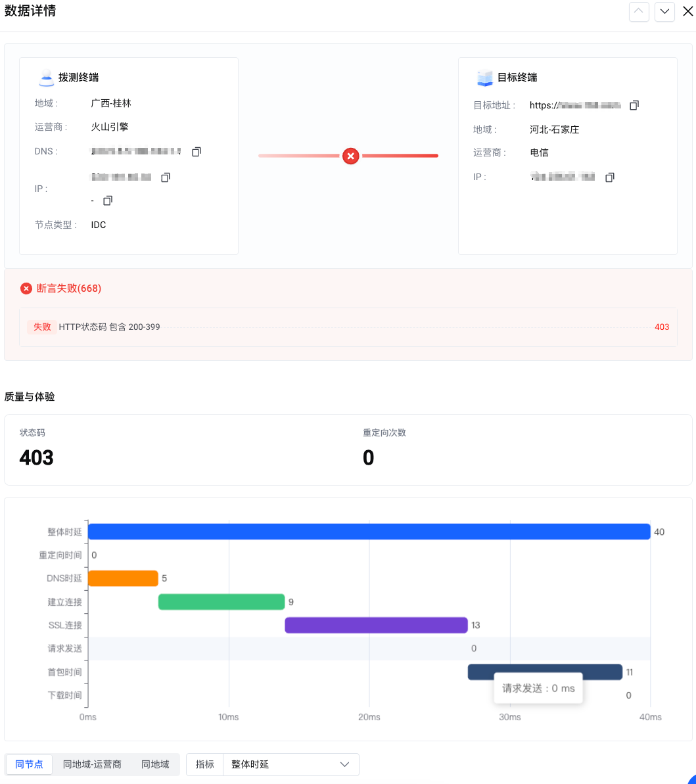Click the 重定向次数 value 0
This screenshot has height=784, width=696.
pos(369,457)
